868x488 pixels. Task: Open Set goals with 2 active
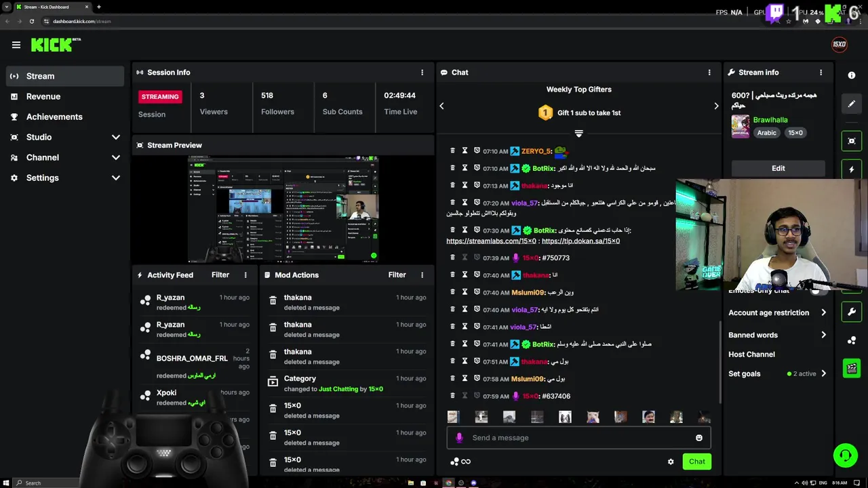click(777, 373)
